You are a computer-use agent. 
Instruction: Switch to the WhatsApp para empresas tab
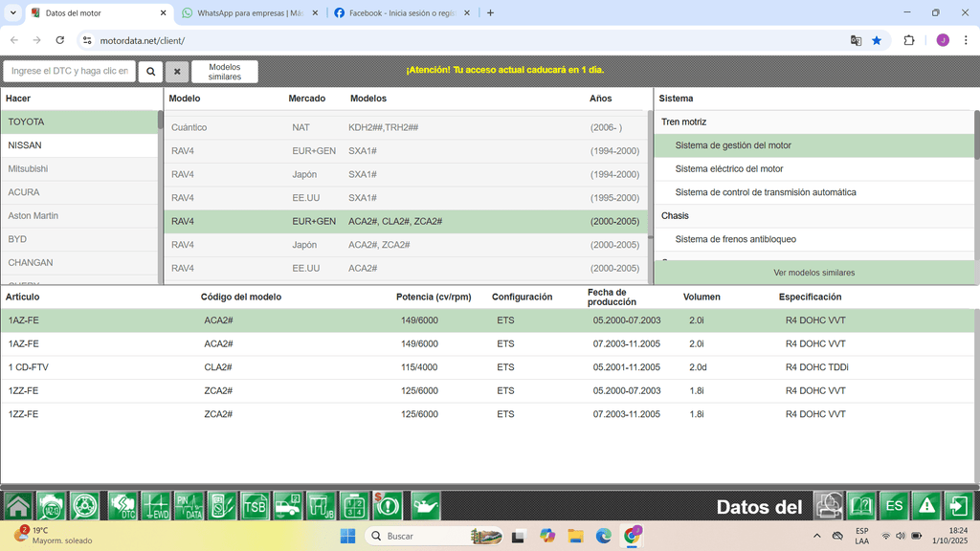point(244,13)
